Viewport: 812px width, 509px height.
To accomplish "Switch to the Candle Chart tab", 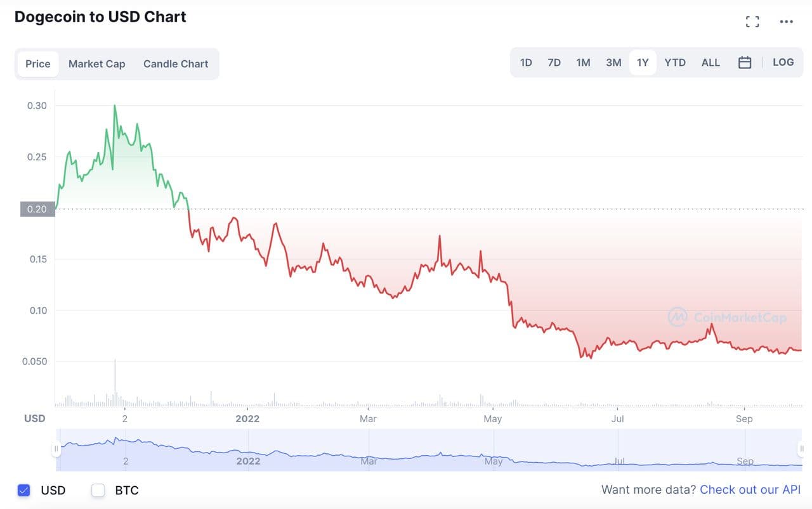I will 176,64.
